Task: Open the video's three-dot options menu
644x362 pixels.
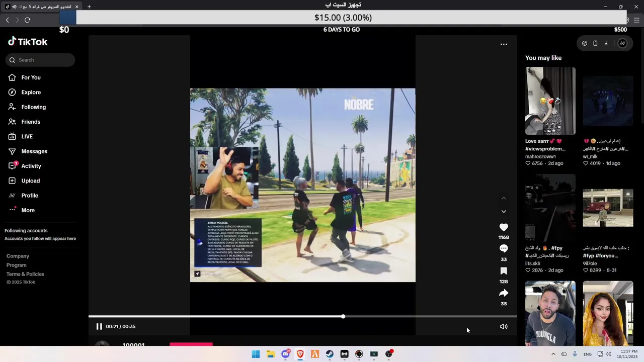Action: pyautogui.click(x=504, y=44)
